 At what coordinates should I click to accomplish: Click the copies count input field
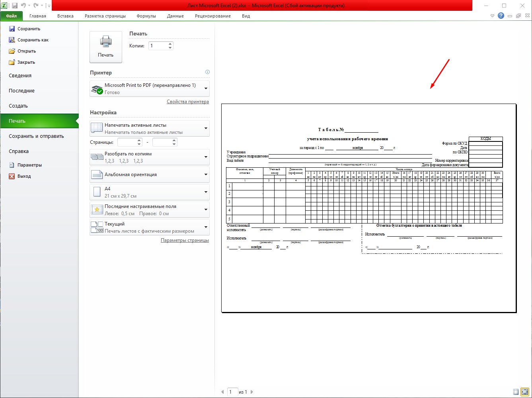(158, 46)
